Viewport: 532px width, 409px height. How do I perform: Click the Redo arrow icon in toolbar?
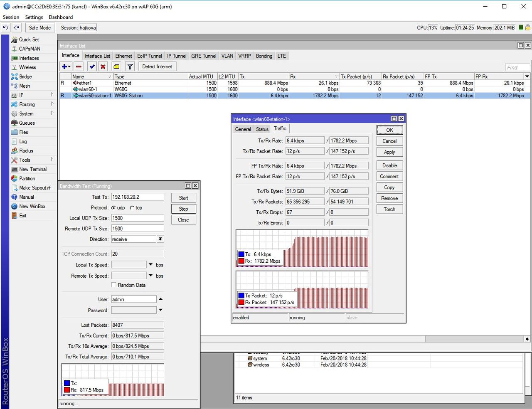tap(17, 27)
